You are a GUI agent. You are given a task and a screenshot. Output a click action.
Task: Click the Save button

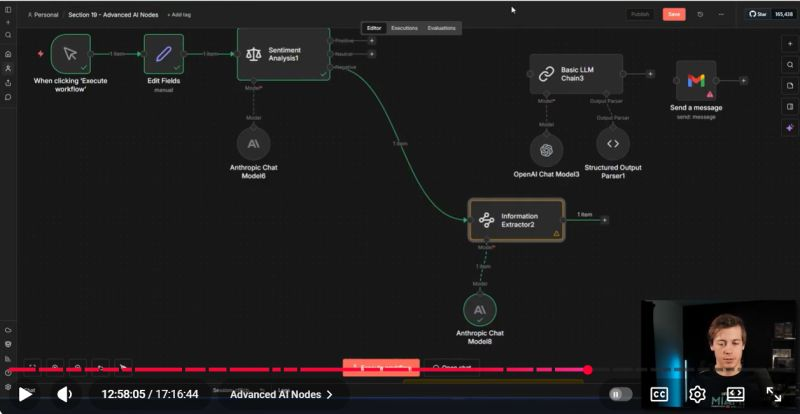[x=674, y=14]
